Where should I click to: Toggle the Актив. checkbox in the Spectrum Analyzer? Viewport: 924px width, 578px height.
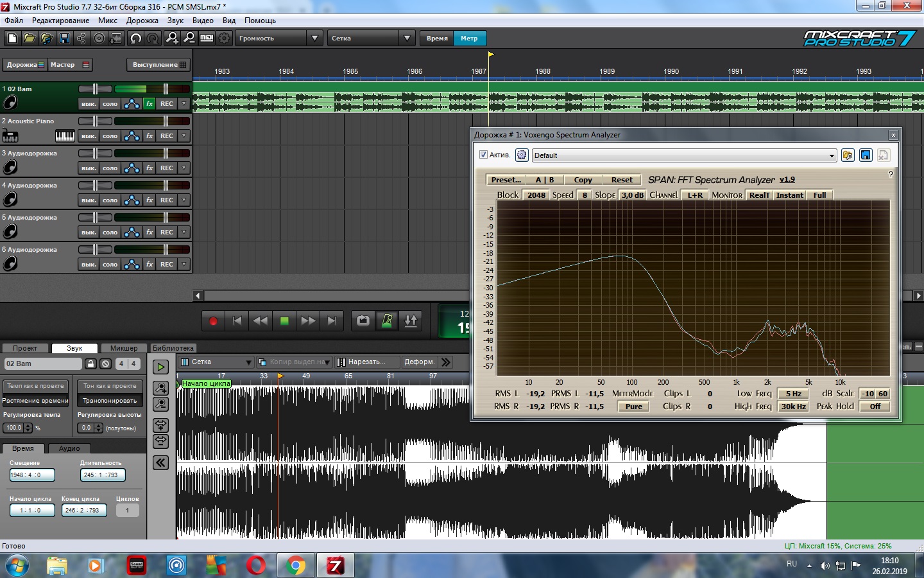(x=483, y=155)
